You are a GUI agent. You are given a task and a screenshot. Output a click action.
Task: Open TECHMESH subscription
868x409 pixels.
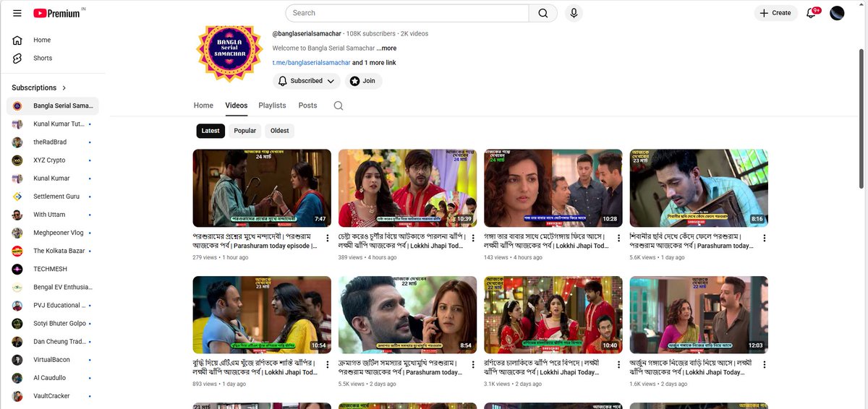pos(52,269)
